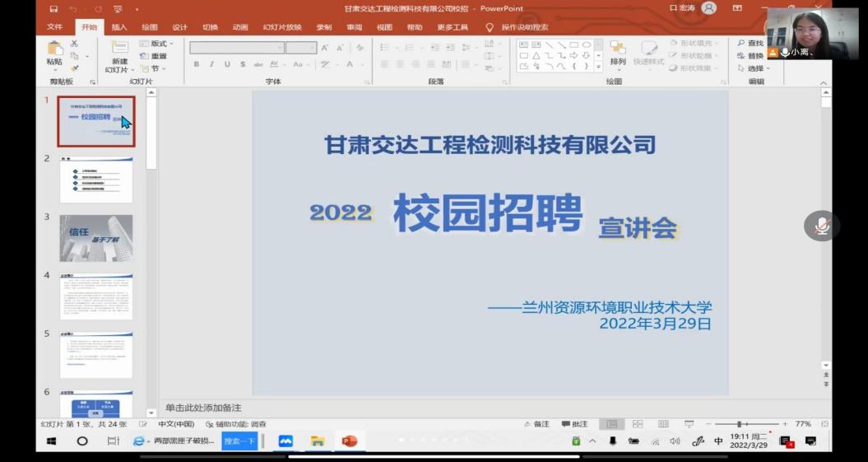Click the fit slide to window icon
The width and height of the screenshot is (868, 462).
tap(825, 424)
